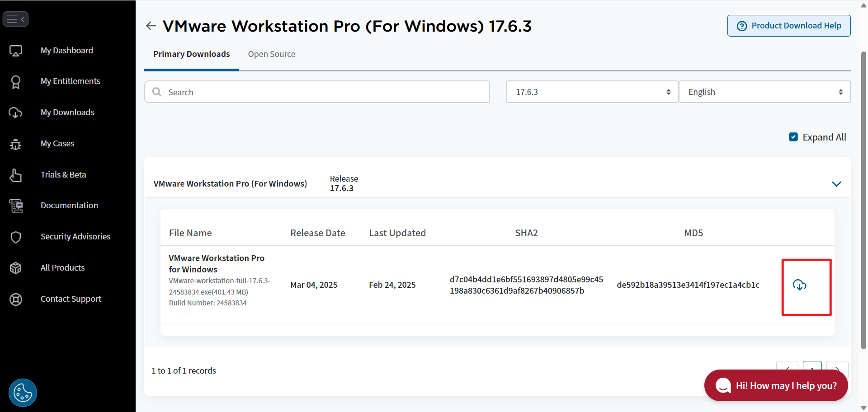Click the Release Date column header

(318, 233)
